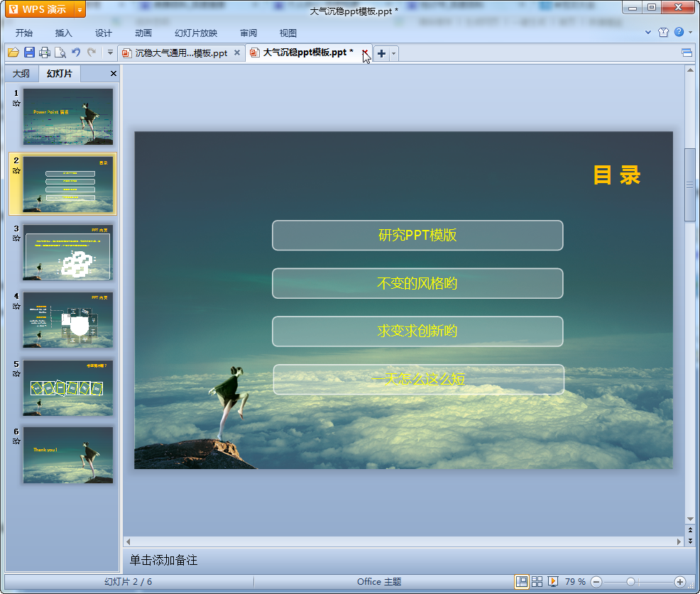Click the 一天怎么这么短 box on slide
This screenshot has height=594, width=700.
[419, 380]
